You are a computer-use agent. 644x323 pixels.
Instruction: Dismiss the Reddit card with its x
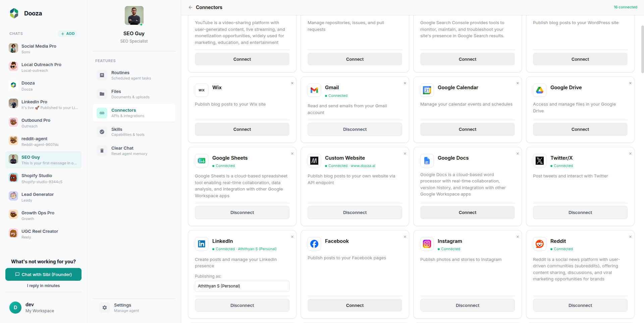pos(630,237)
